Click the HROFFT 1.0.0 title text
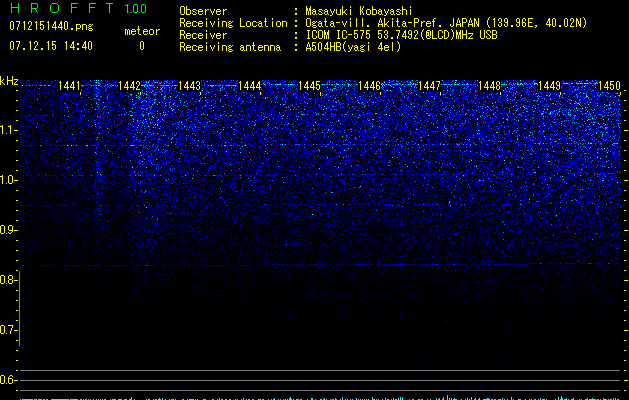 click(78, 8)
